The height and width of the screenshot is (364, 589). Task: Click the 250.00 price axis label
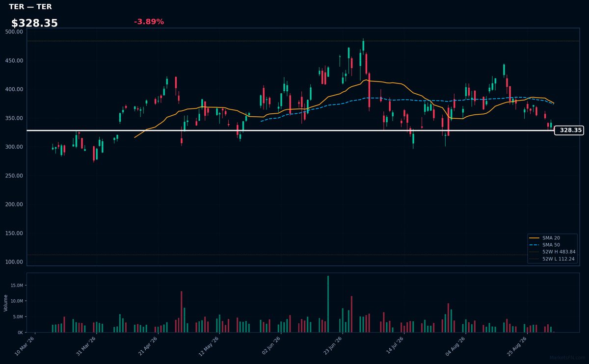pos(14,176)
